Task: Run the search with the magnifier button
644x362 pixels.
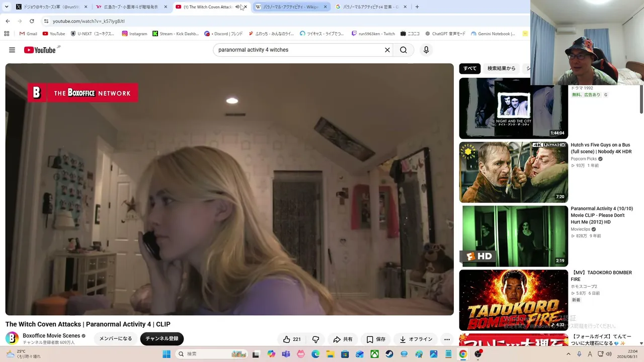Action: pyautogui.click(x=404, y=50)
